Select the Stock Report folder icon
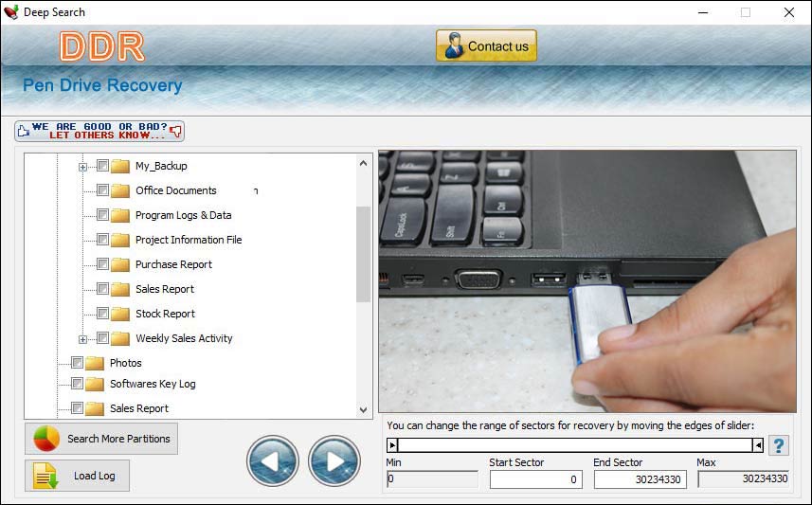This screenshot has width=812, height=505. click(x=120, y=314)
